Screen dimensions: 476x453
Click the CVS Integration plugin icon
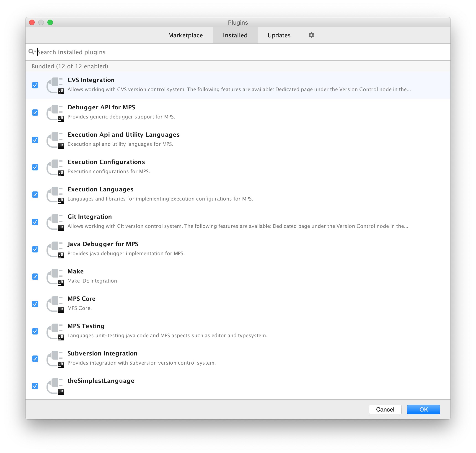55,85
